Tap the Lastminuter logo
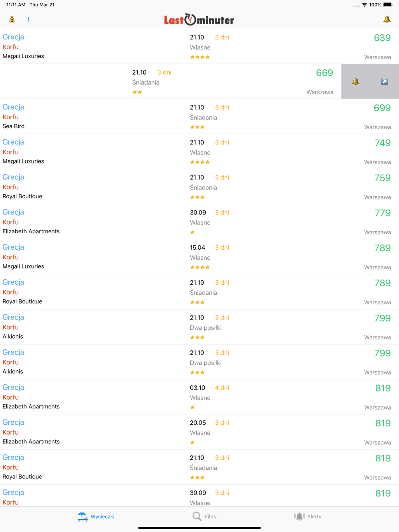 (x=199, y=20)
